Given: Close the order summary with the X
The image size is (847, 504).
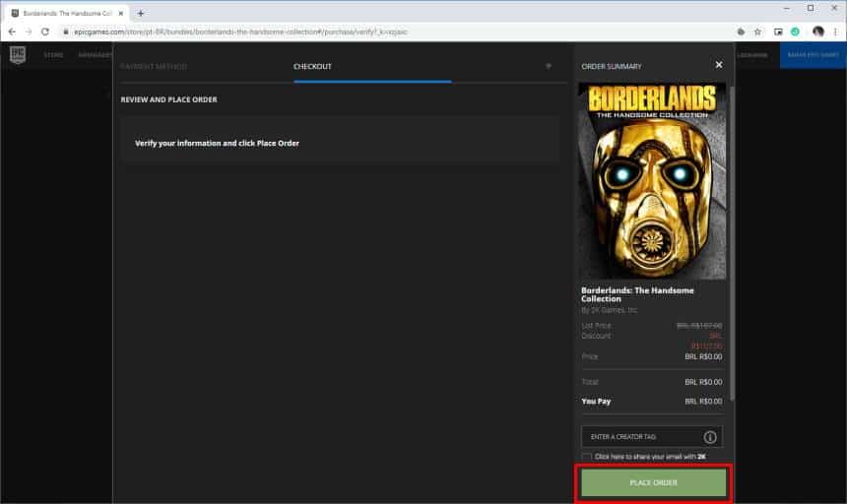Looking at the screenshot, I should pyautogui.click(x=718, y=65).
